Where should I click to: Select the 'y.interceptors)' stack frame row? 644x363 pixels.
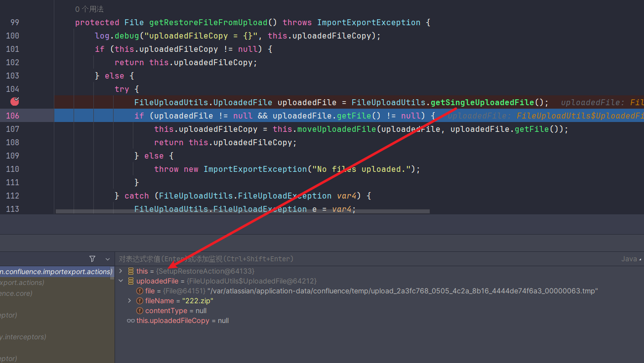pos(57,337)
